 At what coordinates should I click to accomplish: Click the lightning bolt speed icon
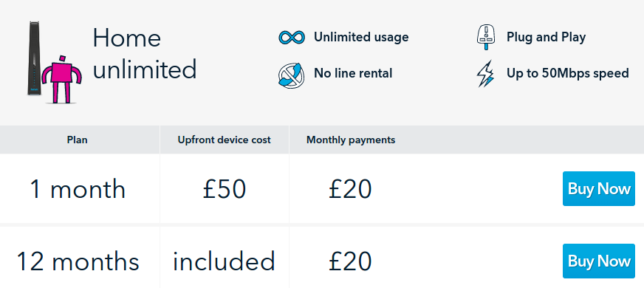485,74
